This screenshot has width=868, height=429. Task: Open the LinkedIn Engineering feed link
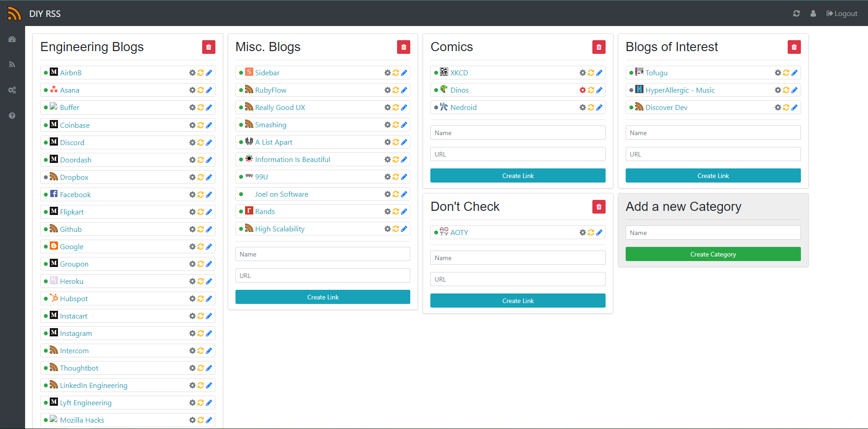pos(94,385)
